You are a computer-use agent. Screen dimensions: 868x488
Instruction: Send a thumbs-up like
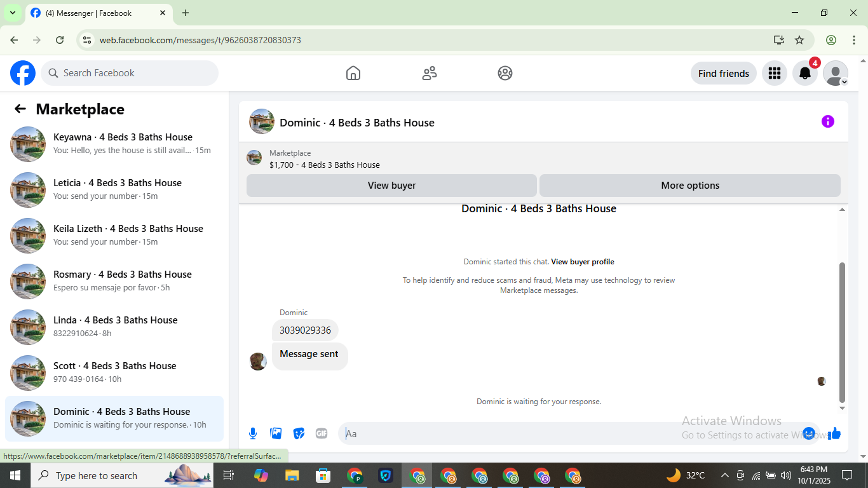coord(834,433)
